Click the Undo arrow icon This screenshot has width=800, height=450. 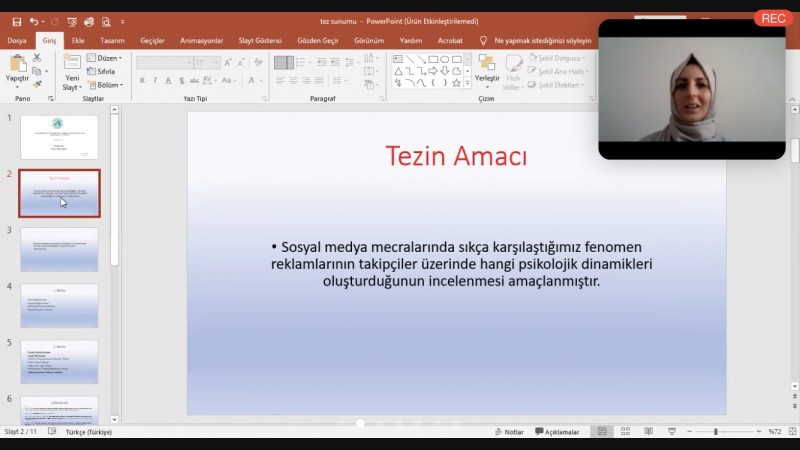tap(35, 21)
